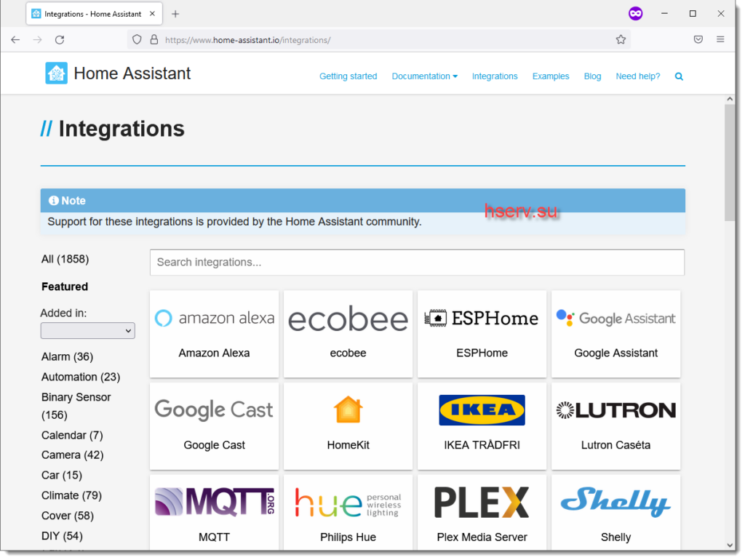
Task: Open the HomeKit integration tile
Action: 348,425
